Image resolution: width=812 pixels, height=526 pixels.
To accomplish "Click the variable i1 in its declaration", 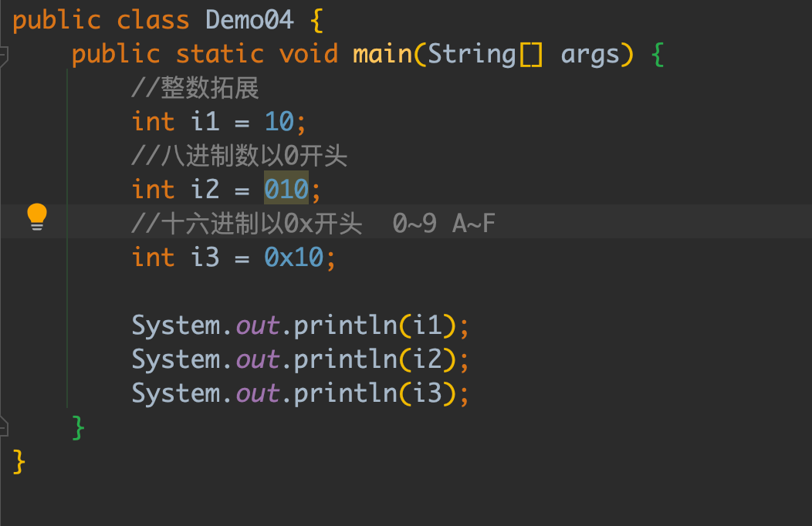I will click(x=205, y=121).
